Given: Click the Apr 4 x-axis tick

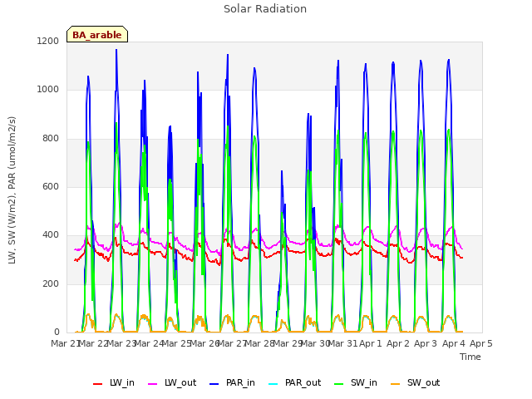Looking at the screenshot, I should [454, 343].
